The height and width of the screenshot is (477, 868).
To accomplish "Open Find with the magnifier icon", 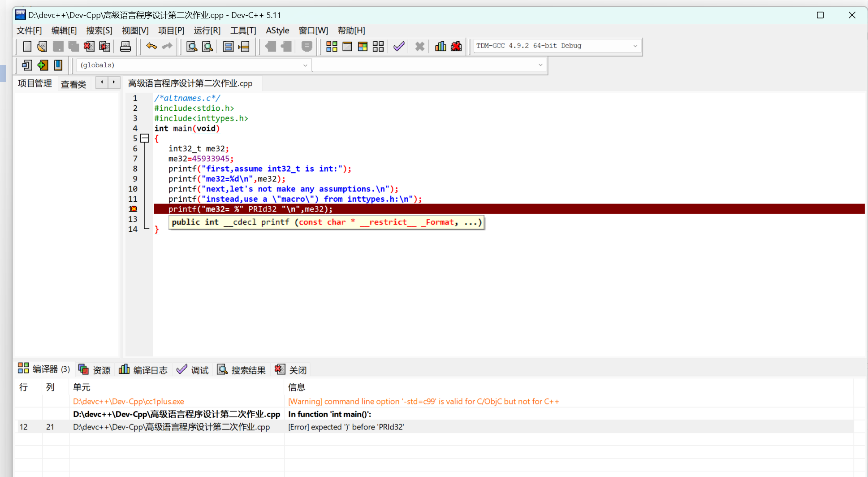I will tap(192, 46).
